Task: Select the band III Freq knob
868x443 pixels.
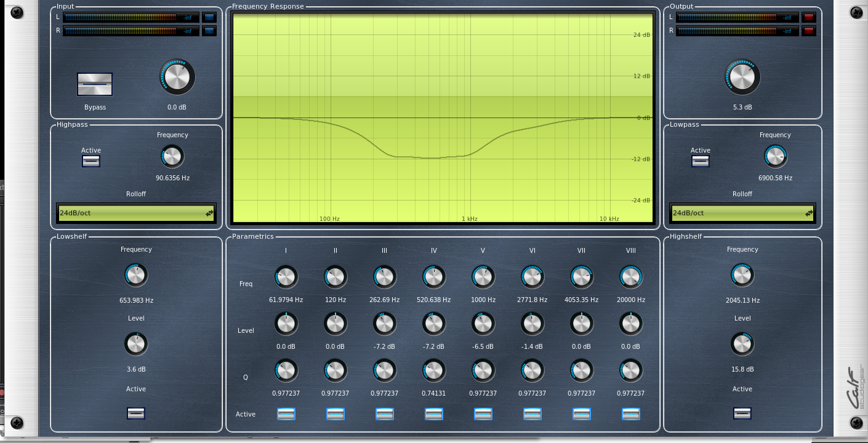Action: [x=385, y=277]
